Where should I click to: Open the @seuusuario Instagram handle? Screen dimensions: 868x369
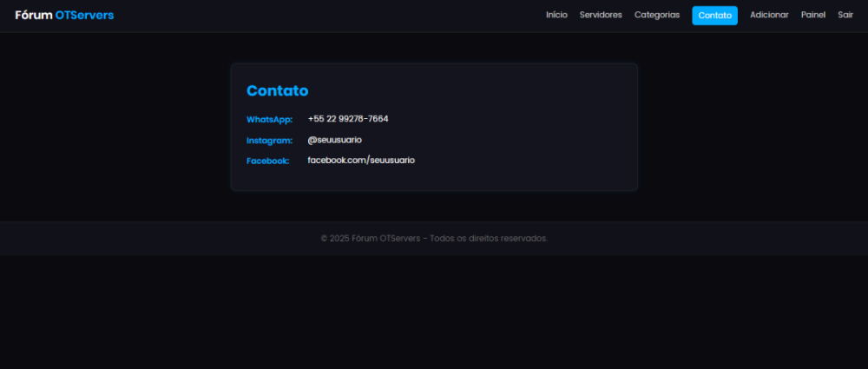click(x=334, y=140)
